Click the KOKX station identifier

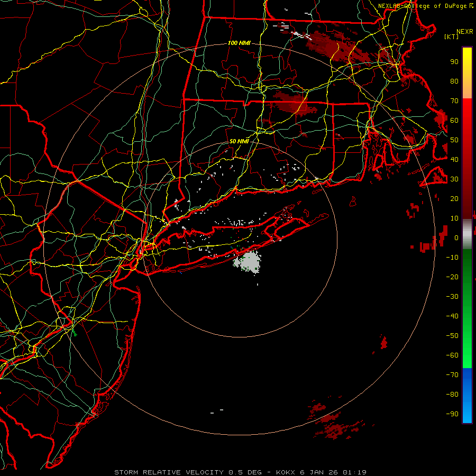(286, 472)
